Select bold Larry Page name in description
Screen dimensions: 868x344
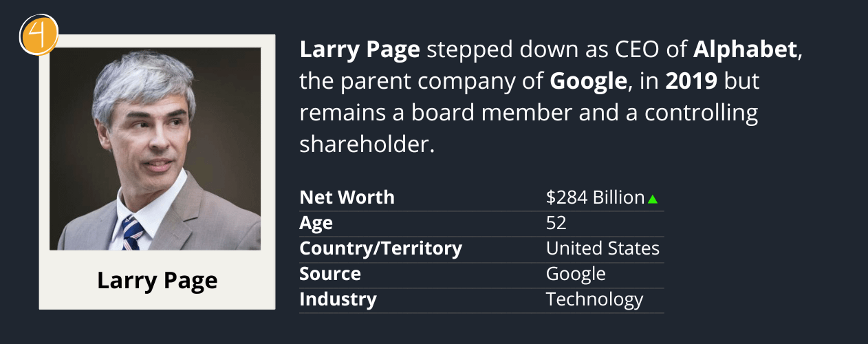(361, 50)
